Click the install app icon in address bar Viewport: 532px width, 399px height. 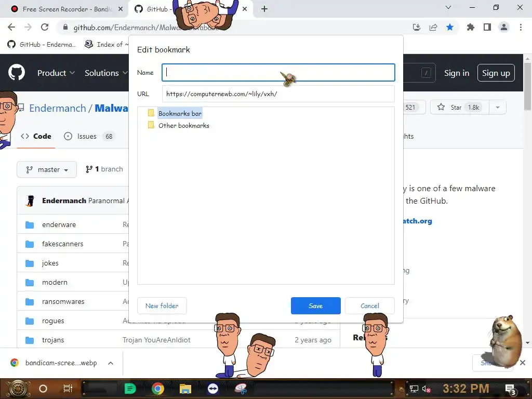[x=416, y=27]
